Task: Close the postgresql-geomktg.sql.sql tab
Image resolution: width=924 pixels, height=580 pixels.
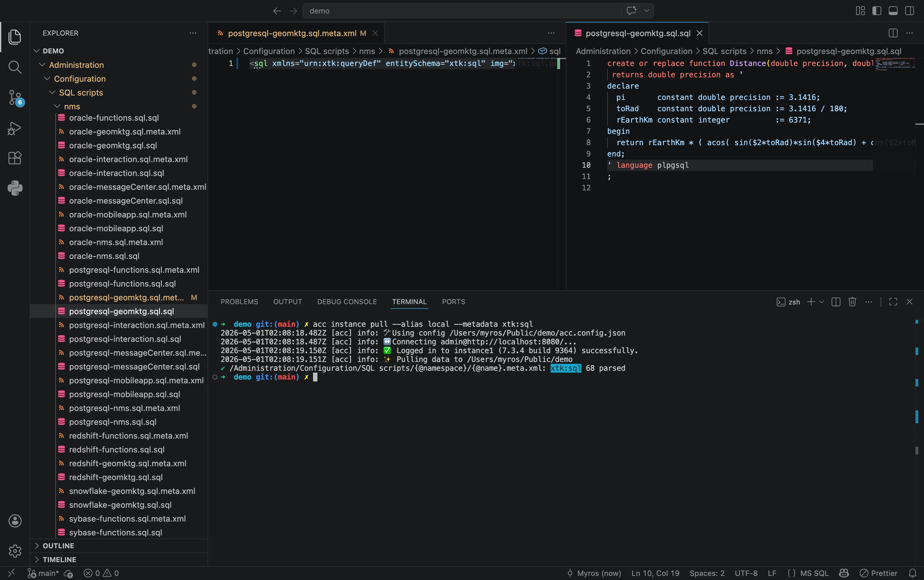Action: [700, 33]
